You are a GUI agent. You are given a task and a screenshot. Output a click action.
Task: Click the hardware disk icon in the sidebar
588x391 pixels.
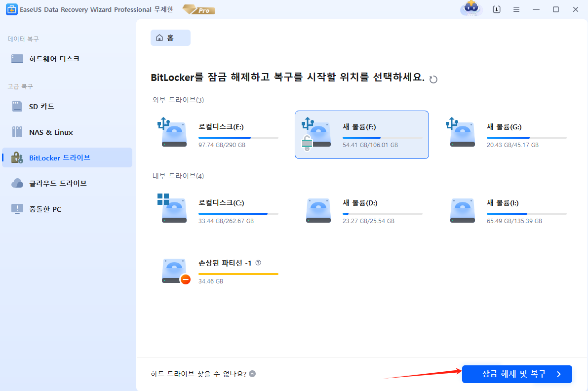(17, 59)
